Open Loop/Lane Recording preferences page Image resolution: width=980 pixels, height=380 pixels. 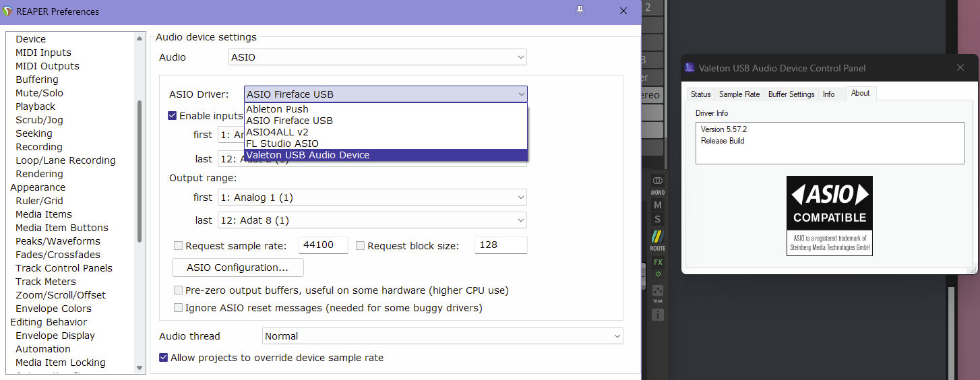[x=65, y=160]
